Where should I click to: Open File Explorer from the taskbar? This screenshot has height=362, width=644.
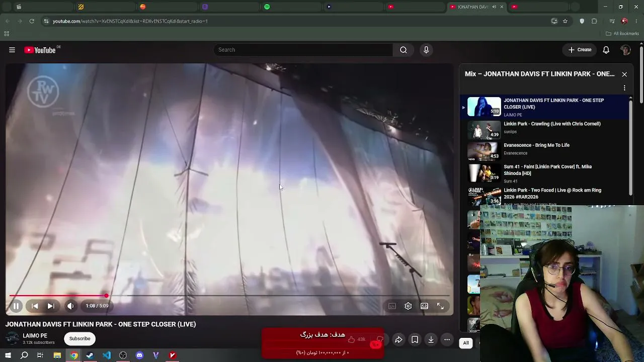pyautogui.click(x=57, y=355)
